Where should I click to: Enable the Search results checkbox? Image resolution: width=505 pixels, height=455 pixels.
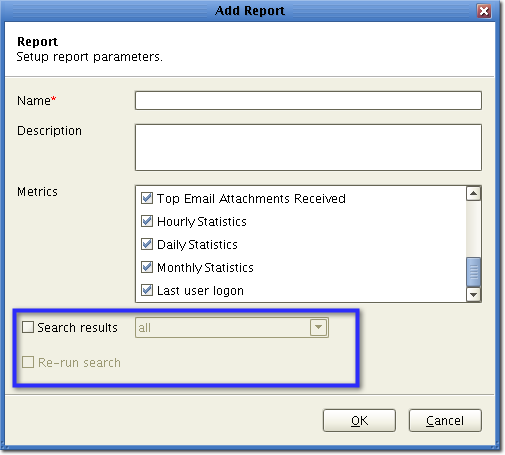coord(28,327)
